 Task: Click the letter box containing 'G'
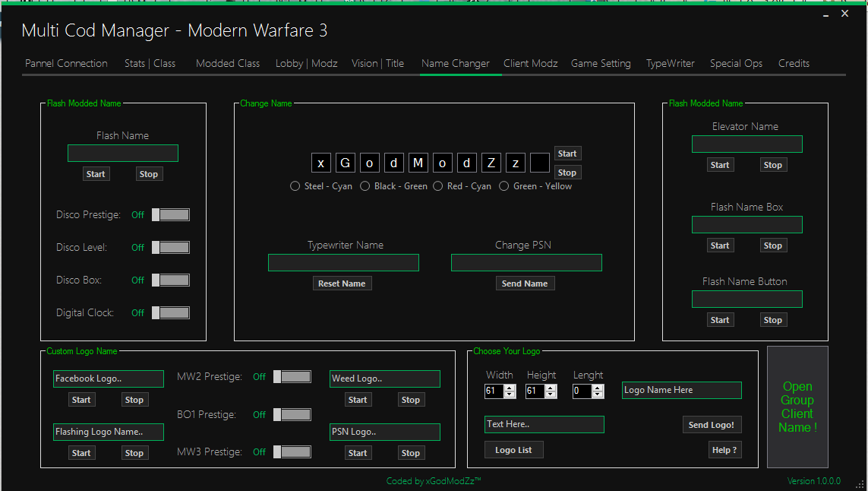click(x=346, y=163)
